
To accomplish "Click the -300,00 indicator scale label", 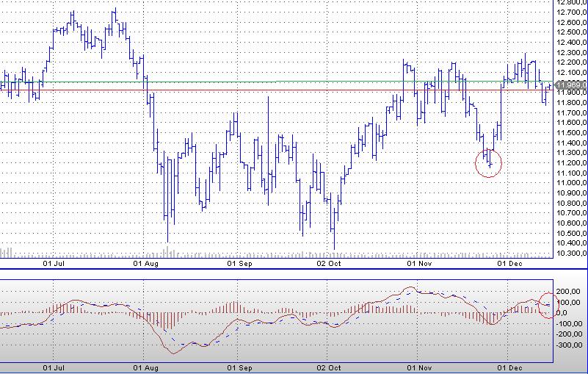I will tap(569, 345).
